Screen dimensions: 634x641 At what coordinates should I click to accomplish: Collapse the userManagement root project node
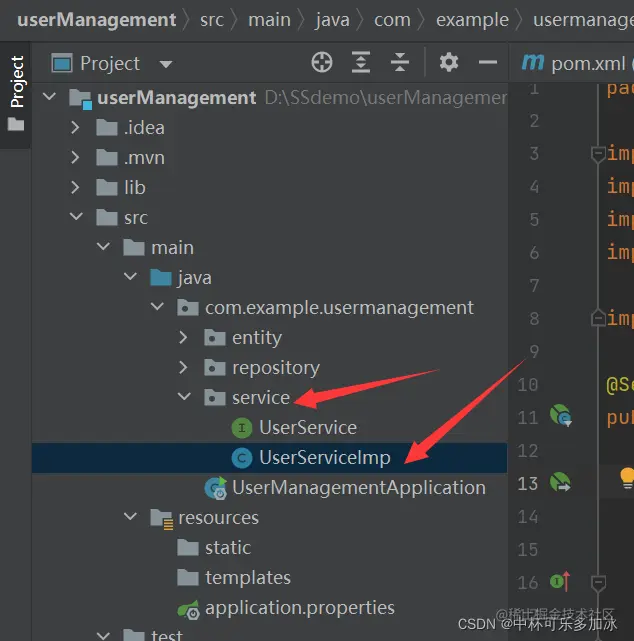click(49, 97)
